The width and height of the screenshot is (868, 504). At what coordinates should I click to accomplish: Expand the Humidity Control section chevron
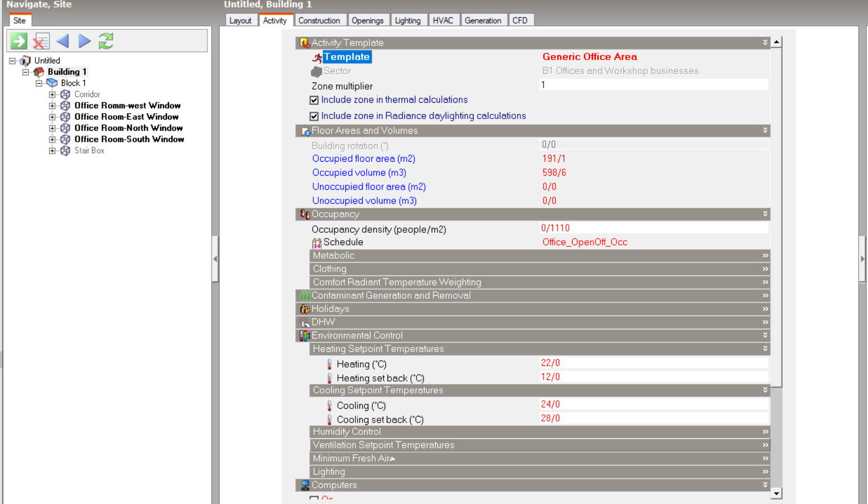point(765,432)
